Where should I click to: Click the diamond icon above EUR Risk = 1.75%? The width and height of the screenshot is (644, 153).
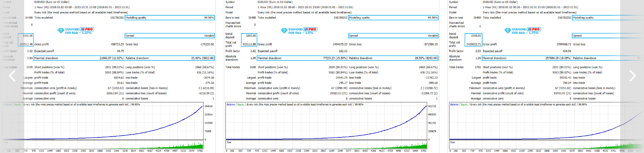(x=507, y=31)
